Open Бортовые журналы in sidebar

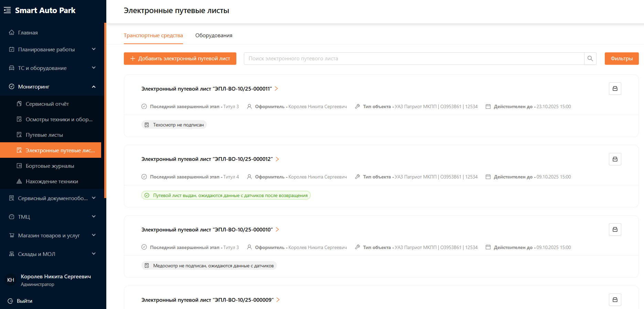click(50, 166)
